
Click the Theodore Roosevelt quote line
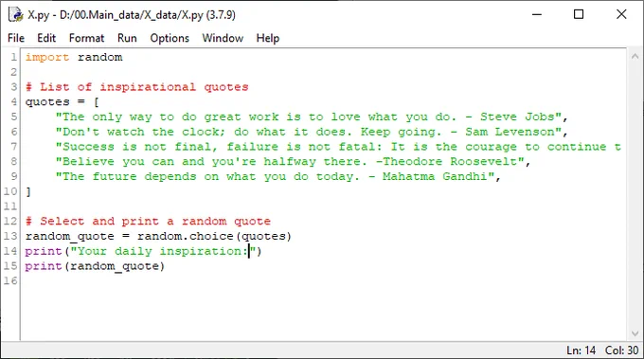click(294, 161)
